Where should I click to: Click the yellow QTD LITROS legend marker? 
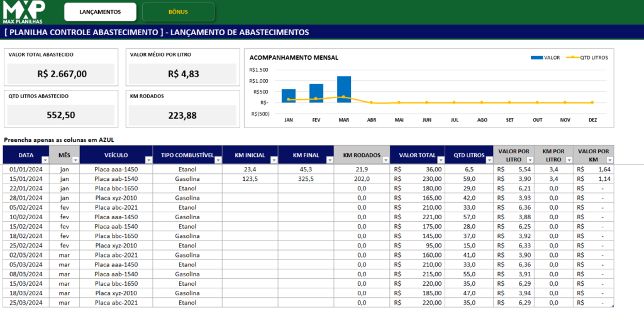coord(572,57)
